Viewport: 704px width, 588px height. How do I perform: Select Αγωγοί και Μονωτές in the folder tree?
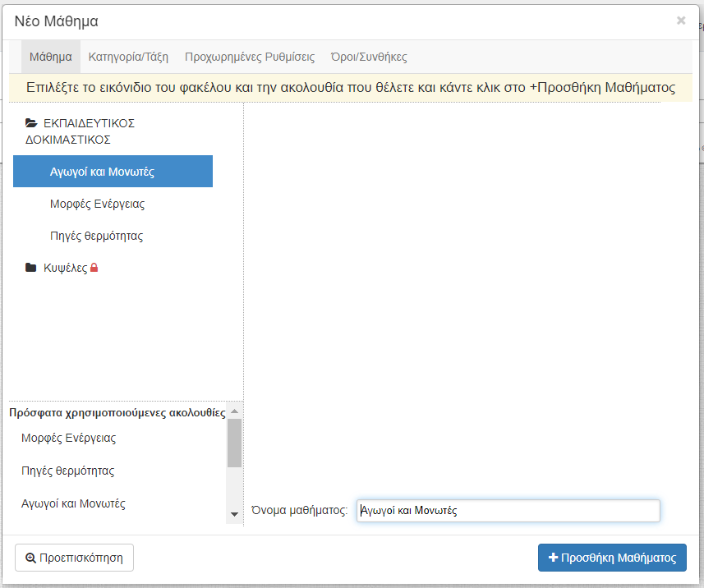point(113,172)
